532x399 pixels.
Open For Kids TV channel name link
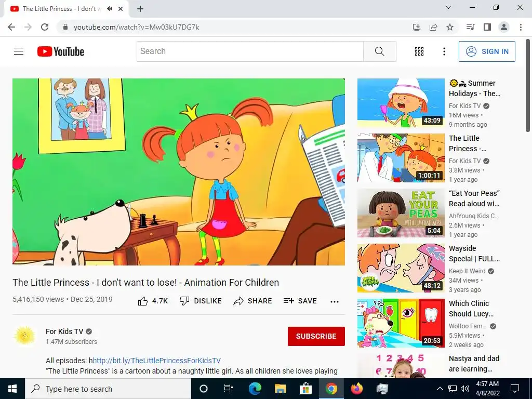64,331
